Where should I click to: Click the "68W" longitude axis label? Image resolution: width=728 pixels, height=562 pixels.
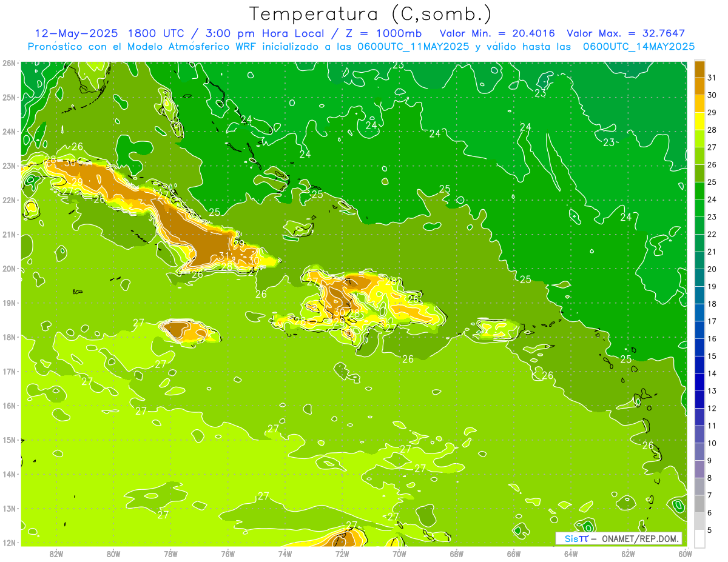click(457, 554)
